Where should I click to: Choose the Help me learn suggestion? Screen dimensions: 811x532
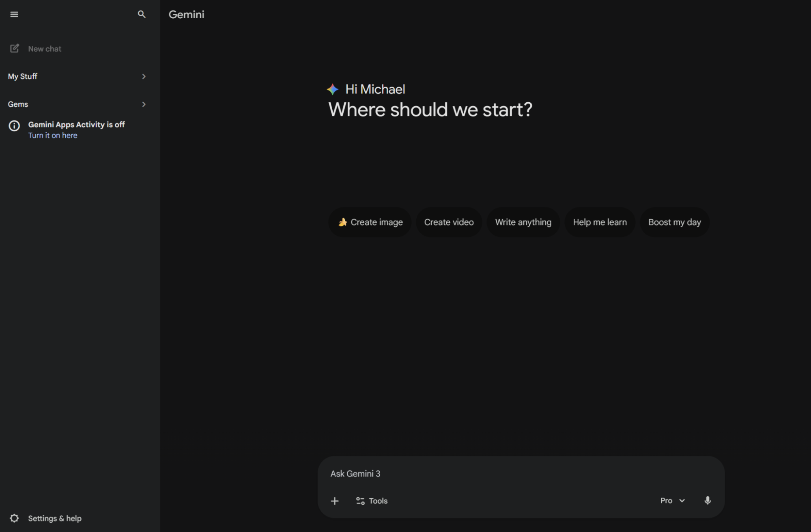pos(600,222)
